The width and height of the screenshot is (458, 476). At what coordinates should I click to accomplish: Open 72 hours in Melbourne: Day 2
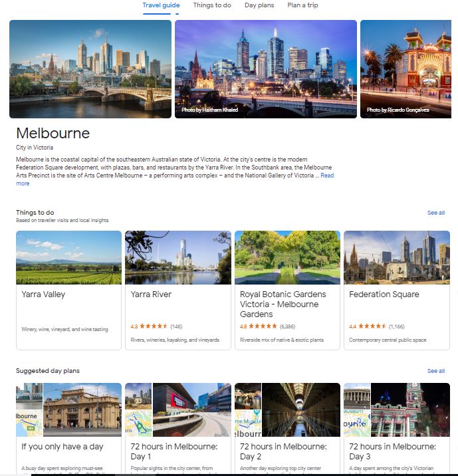tap(287, 427)
